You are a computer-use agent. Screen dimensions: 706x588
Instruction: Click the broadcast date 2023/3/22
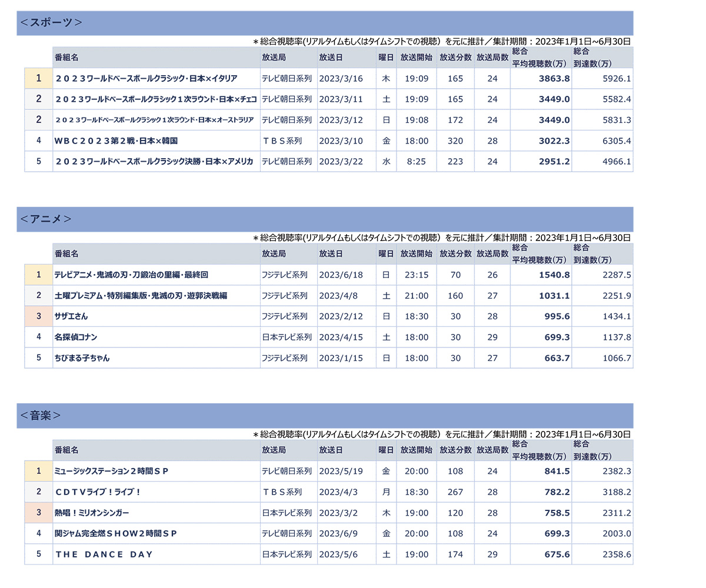[x=341, y=162]
